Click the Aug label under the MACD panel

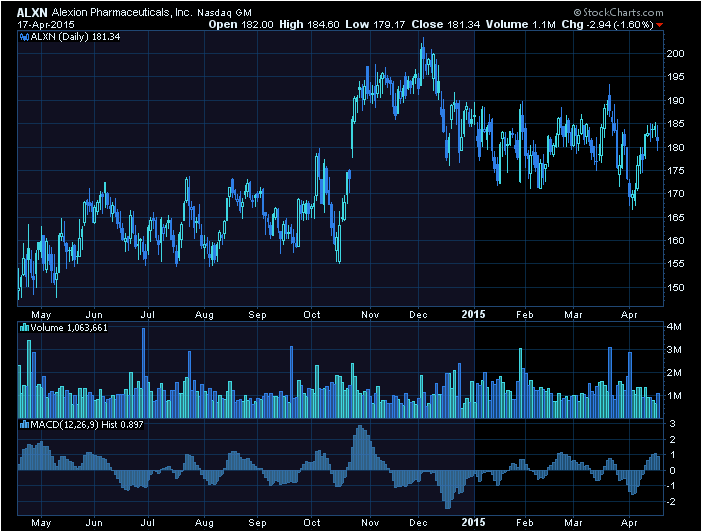(x=204, y=523)
